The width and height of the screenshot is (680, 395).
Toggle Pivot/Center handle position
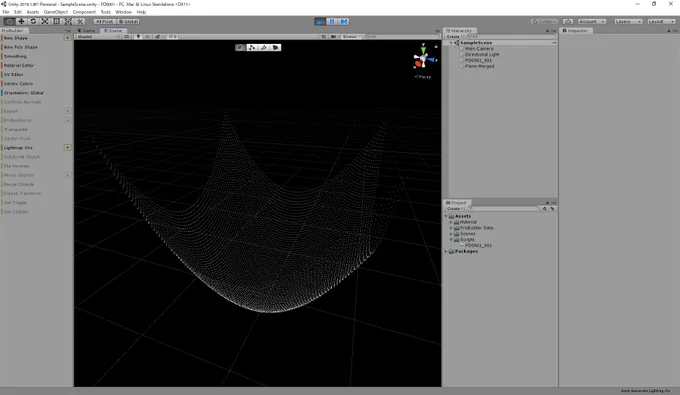105,21
